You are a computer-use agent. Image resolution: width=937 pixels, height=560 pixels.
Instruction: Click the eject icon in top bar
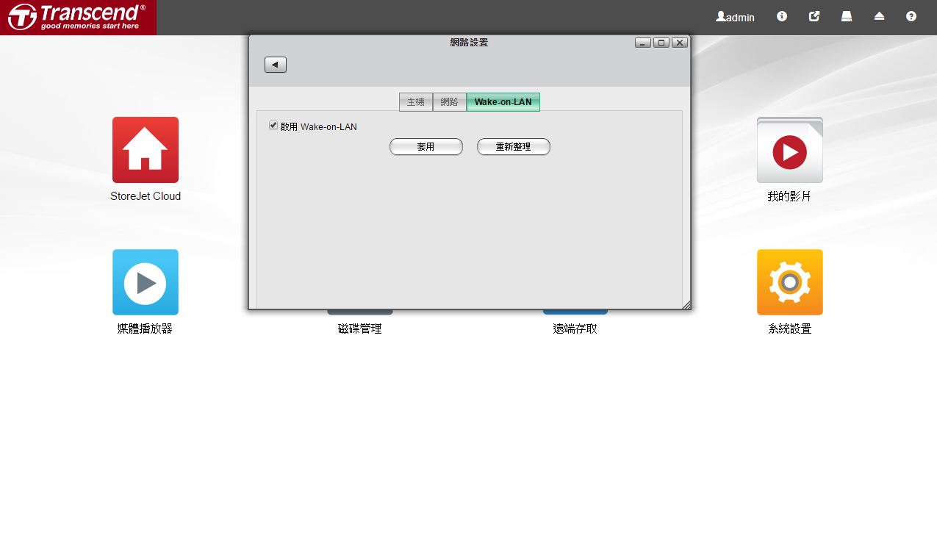coord(879,16)
